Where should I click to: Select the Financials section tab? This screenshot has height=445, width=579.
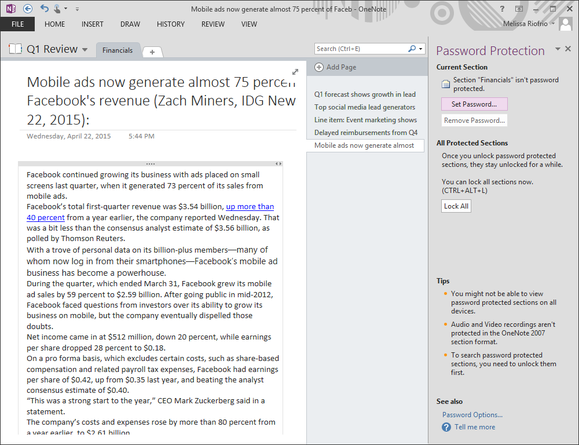(x=117, y=50)
